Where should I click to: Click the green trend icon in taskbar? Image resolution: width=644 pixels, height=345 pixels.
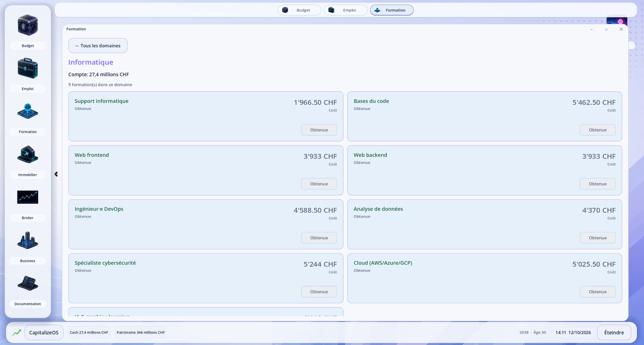pos(17,333)
